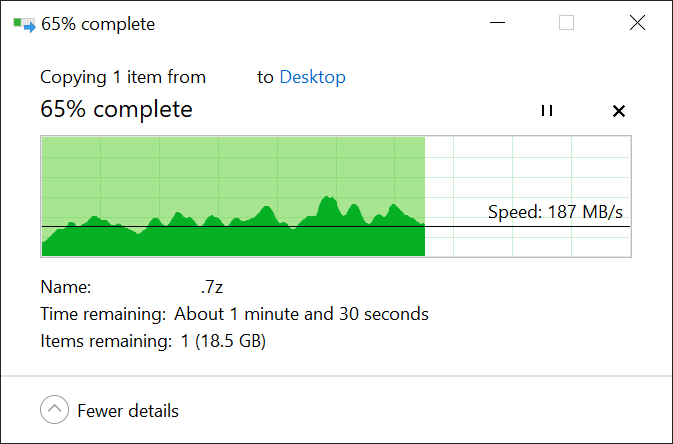Click the "Copying 1 item from" text
The width and height of the screenshot is (673, 444).
tap(123, 77)
